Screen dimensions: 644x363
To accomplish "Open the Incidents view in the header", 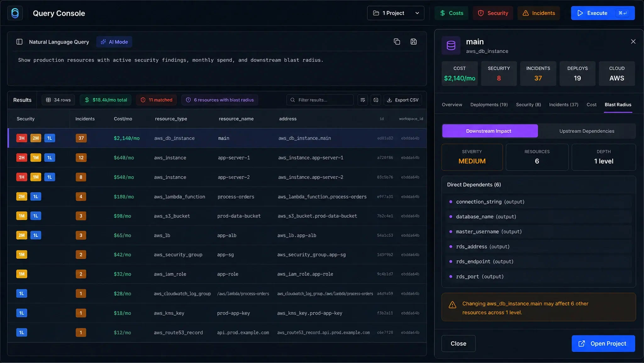I will [x=539, y=13].
